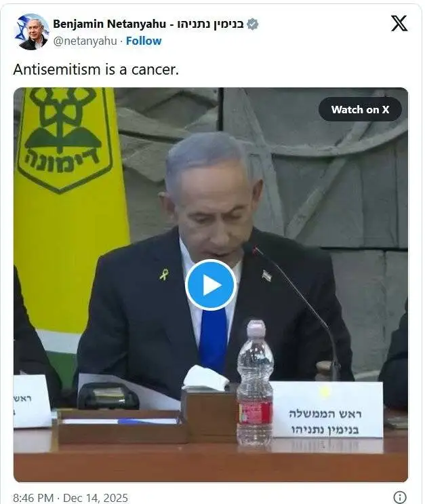Screen dimensions: 425x504
Task: Open the @netanyahu handle link
Action: pyautogui.click(x=85, y=41)
